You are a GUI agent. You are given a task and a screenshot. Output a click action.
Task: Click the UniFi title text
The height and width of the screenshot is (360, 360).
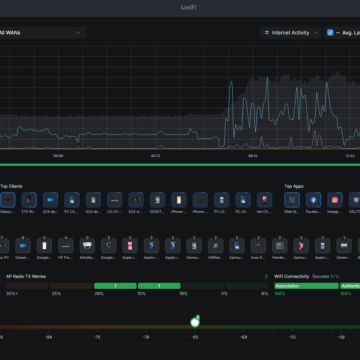188,7
